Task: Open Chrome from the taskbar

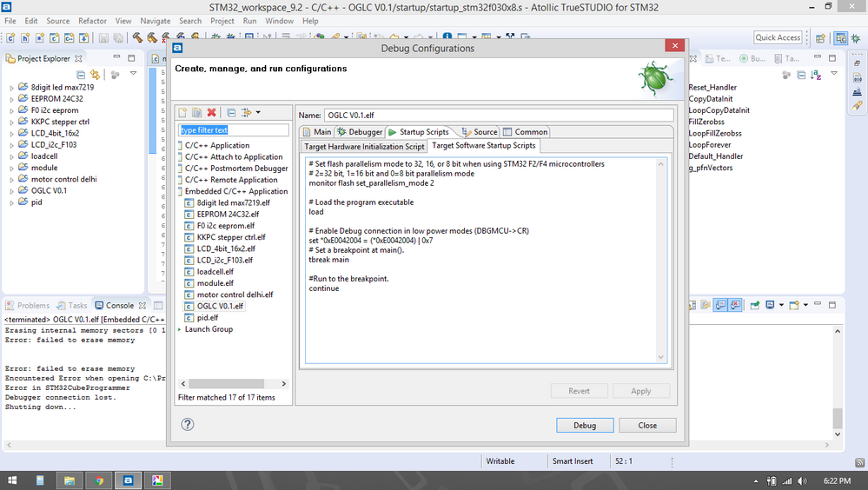Action: pyautogui.click(x=98, y=480)
